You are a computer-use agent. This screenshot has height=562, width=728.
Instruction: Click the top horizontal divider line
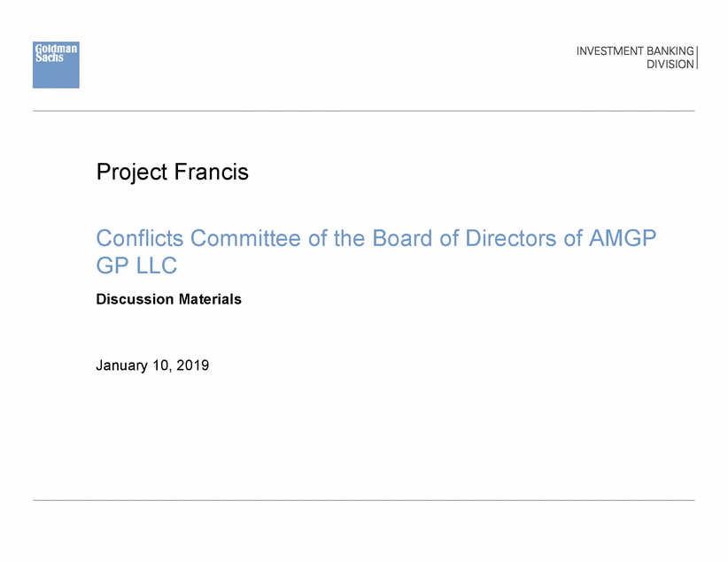click(363, 111)
